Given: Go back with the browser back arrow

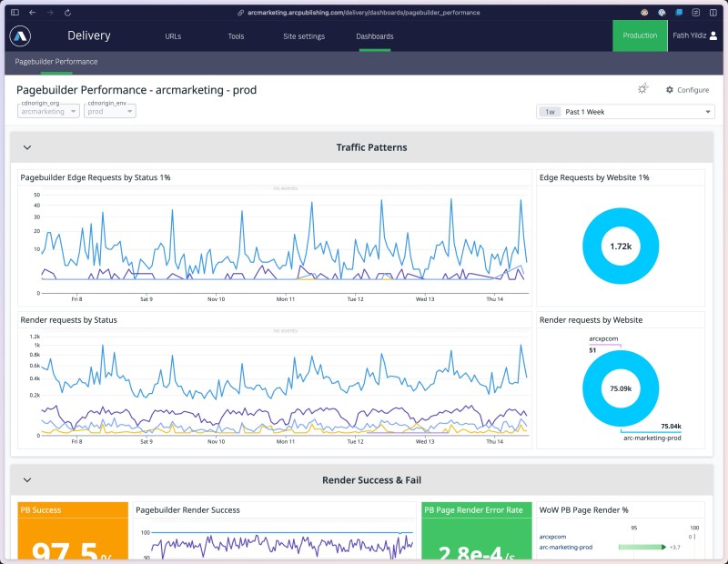Looking at the screenshot, I should (x=32, y=13).
